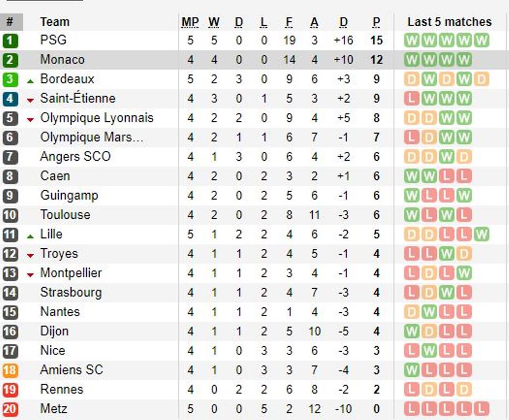Sort table by P points header

tap(376, 22)
